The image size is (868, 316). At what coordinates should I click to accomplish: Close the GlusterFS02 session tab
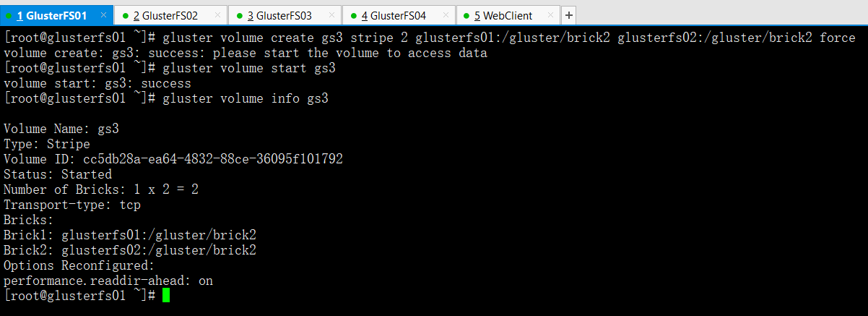tap(218, 15)
